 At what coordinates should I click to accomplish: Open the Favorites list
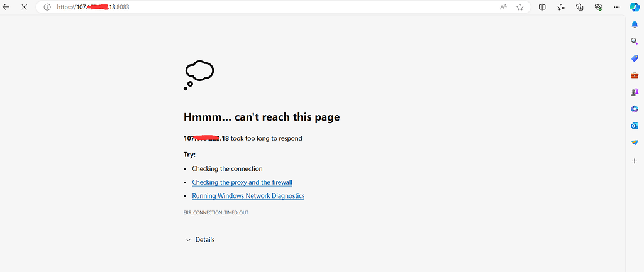click(x=561, y=7)
